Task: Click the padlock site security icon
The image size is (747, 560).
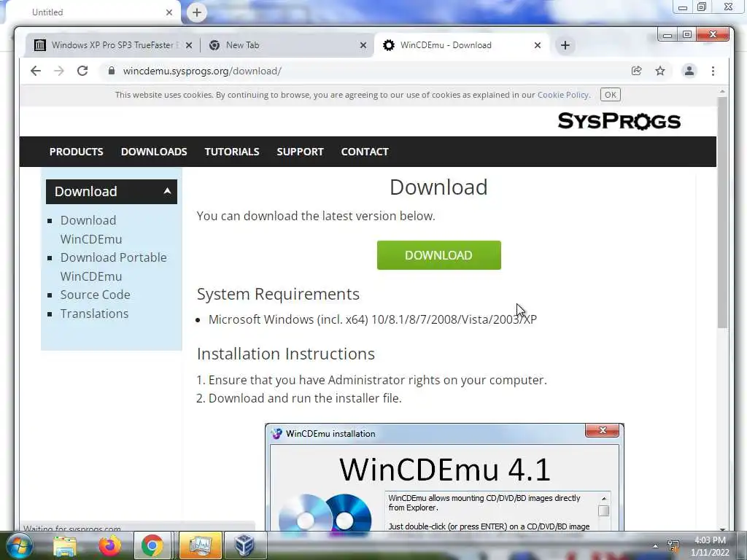Action: (x=112, y=71)
